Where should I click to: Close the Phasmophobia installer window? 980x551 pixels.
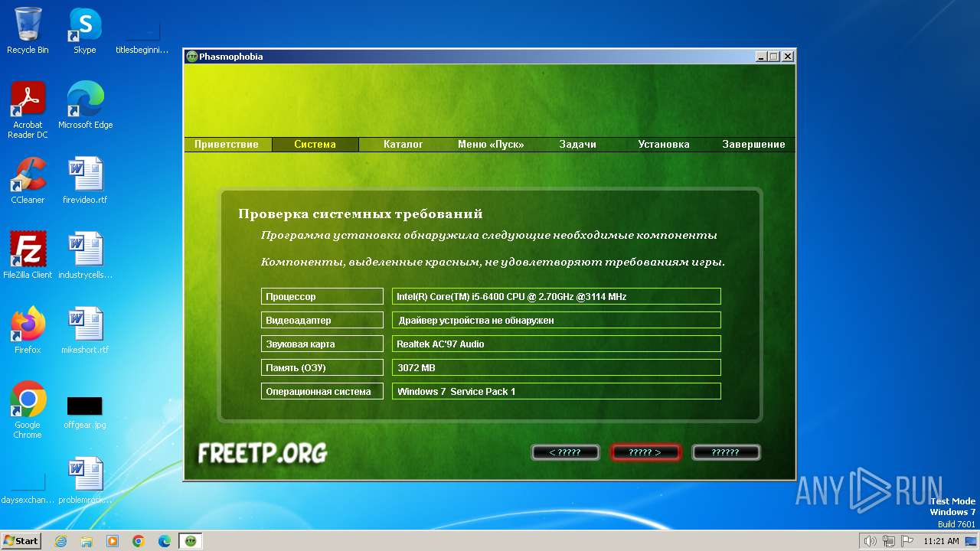pos(788,57)
